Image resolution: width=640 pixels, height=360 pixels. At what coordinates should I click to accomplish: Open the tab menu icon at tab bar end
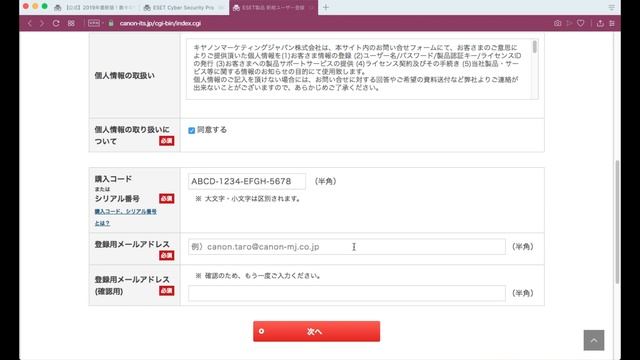pyautogui.click(x=611, y=7)
